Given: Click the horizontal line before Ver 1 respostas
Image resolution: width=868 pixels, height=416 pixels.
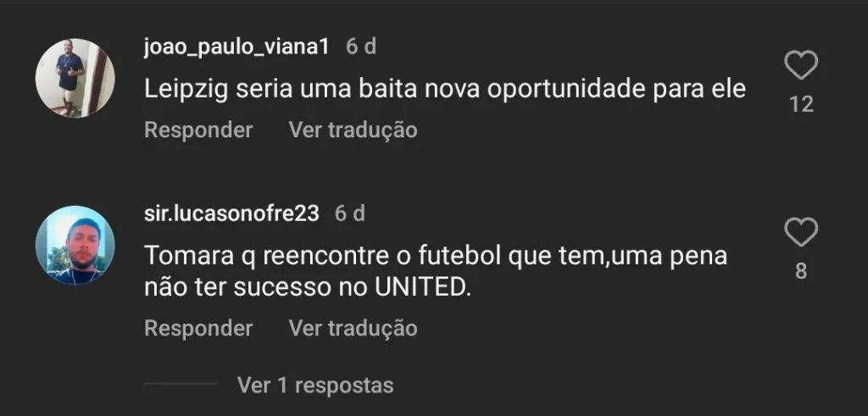Looking at the screenshot, I should (181, 385).
